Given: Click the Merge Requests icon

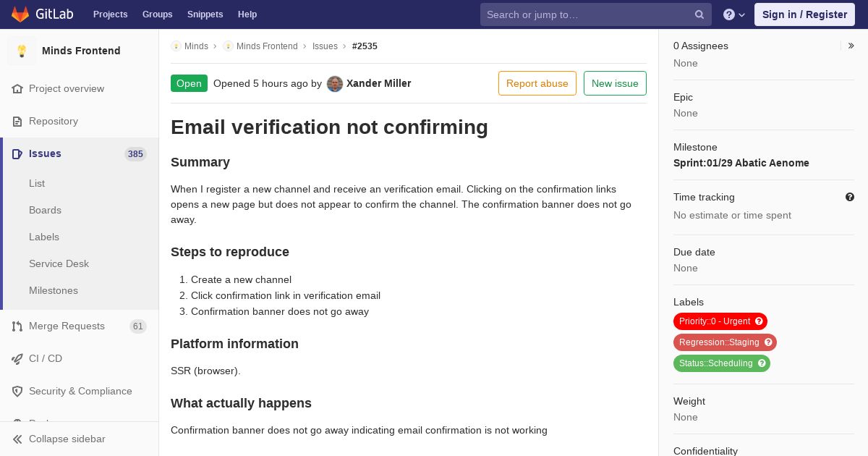Looking at the screenshot, I should click(17, 326).
